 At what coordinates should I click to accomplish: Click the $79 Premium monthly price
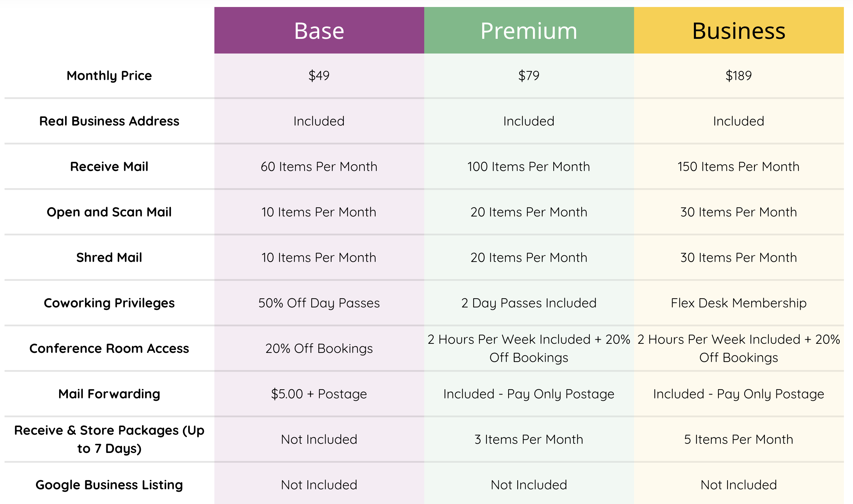point(529,76)
